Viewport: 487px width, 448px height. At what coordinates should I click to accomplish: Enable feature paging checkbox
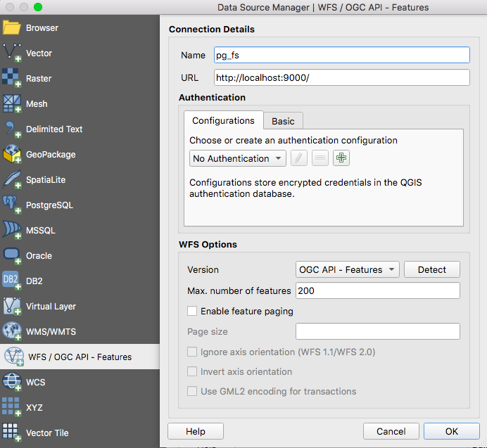pos(192,311)
